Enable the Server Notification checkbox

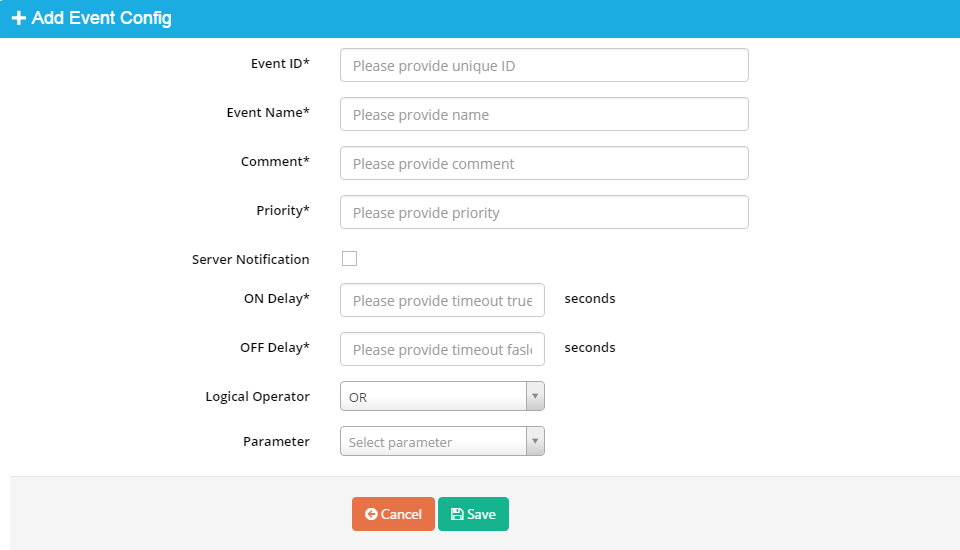[350, 258]
